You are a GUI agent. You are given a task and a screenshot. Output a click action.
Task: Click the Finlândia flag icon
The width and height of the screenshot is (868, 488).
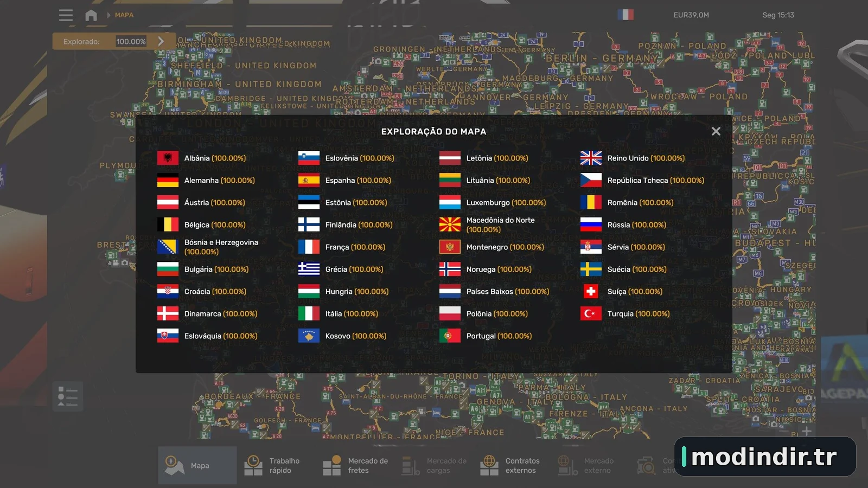309,224
